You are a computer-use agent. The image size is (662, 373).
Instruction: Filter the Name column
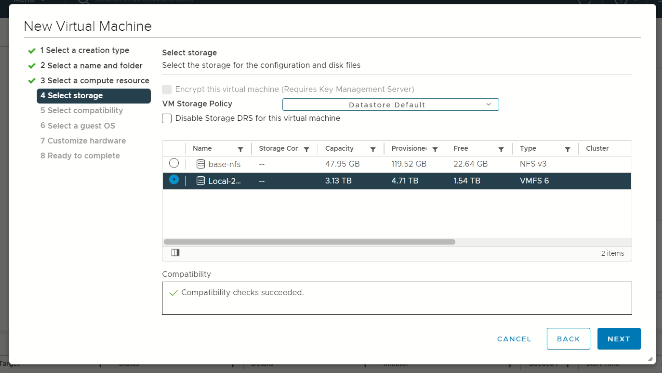(x=240, y=149)
